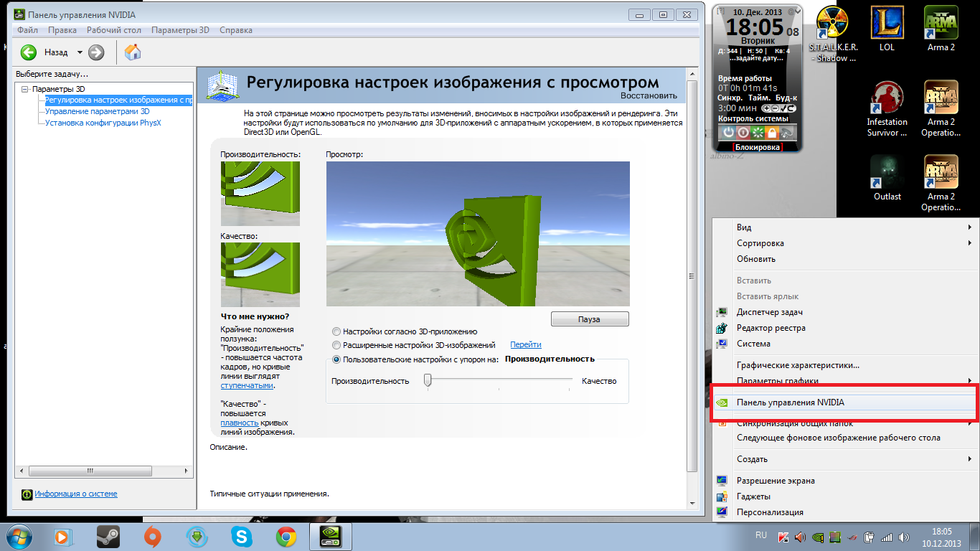
Task: Click the Home icon in toolbar
Action: point(133,52)
